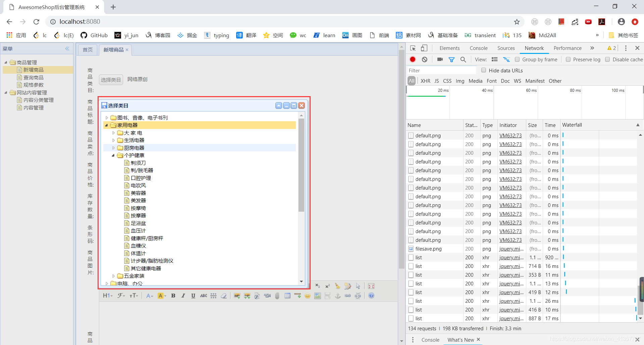This screenshot has width=644, height=345.
Task: Toggle underline formatting in editor toolbar
Action: [193, 295]
